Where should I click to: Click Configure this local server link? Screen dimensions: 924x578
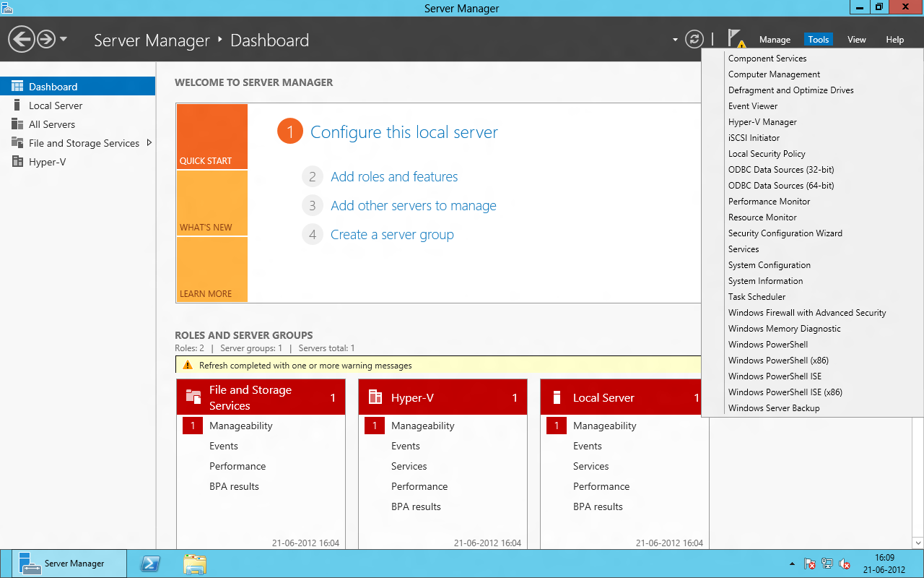click(404, 132)
